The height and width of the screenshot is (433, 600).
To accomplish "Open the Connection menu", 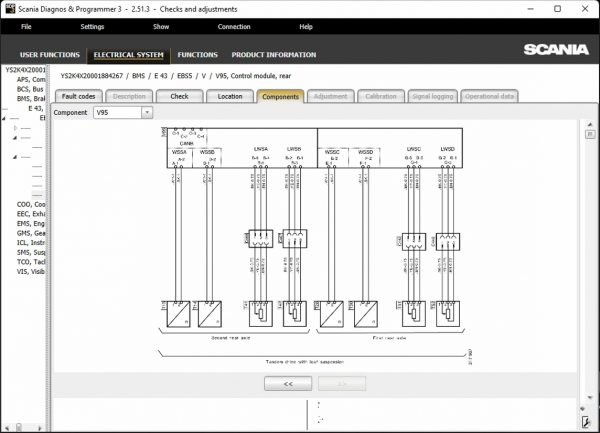I will (x=234, y=26).
